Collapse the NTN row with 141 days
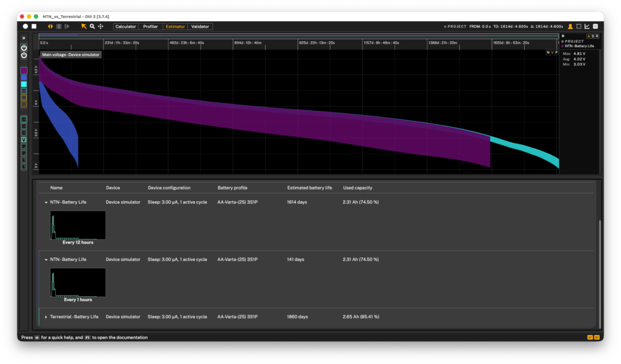This screenshot has width=621, height=364. (46, 260)
